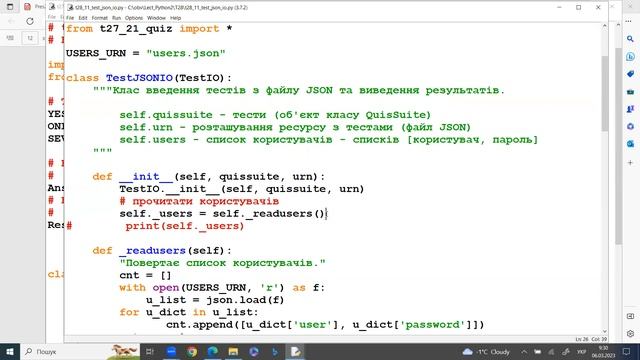Open Microsoft Edge from the taskbar
The image size is (640, 360).
pos(213,351)
